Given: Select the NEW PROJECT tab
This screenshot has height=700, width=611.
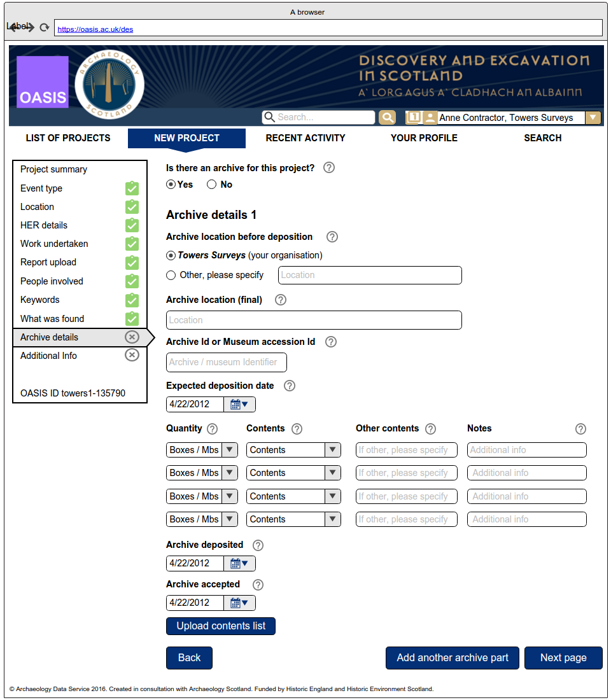Looking at the screenshot, I should (x=186, y=138).
